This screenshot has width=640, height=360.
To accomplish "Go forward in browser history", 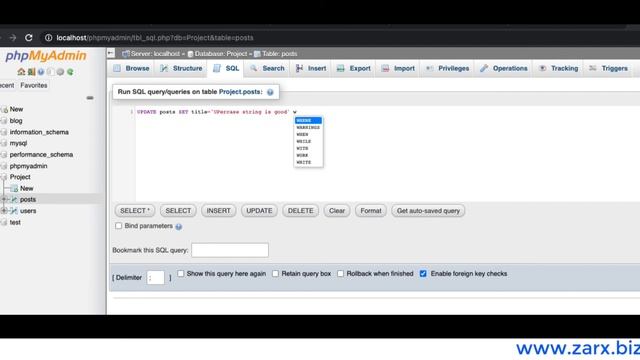I will [x=13, y=38].
